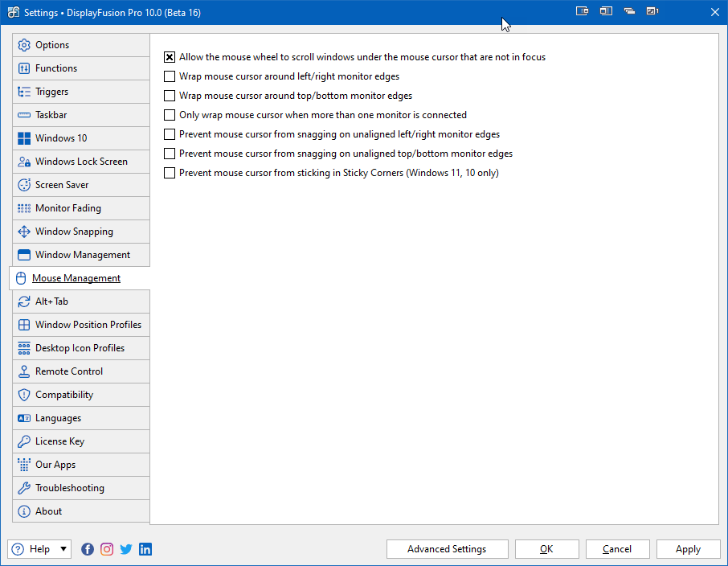Open the Our Apps tab

(x=81, y=464)
